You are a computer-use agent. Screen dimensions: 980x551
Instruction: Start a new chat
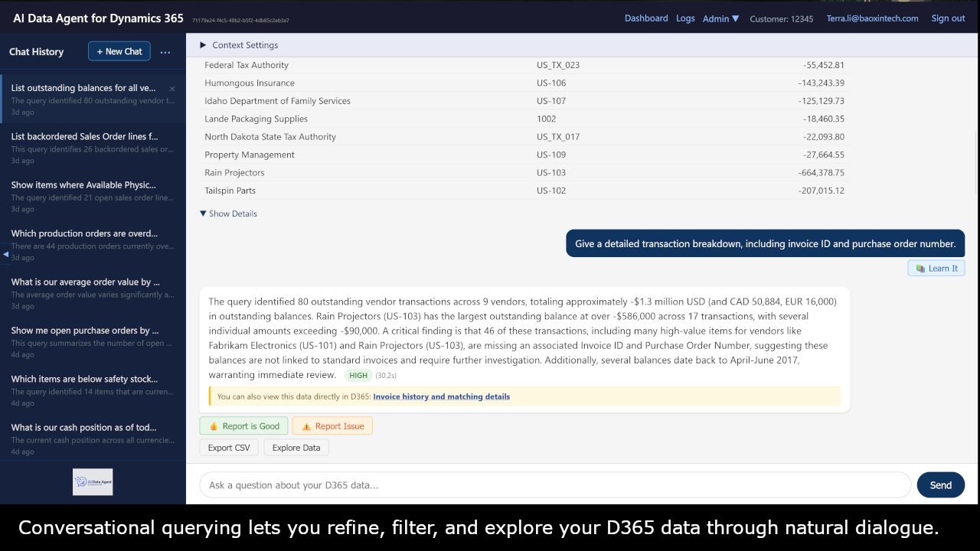pos(119,51)
